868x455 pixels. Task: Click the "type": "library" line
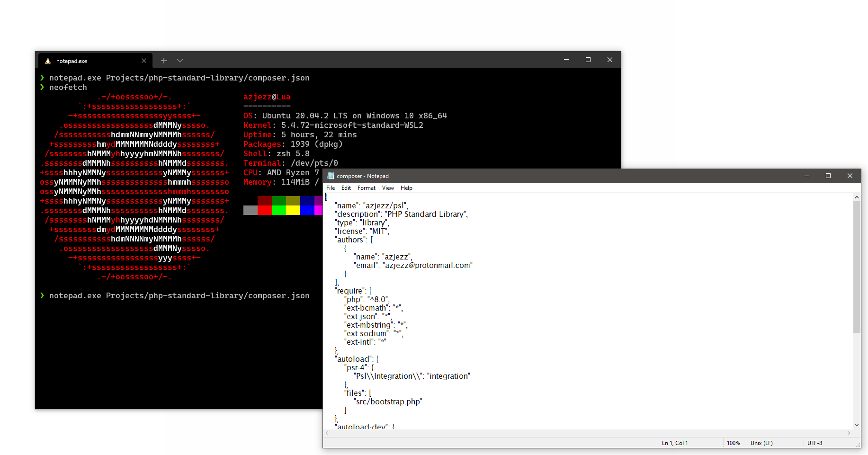(x=362, y=223)
